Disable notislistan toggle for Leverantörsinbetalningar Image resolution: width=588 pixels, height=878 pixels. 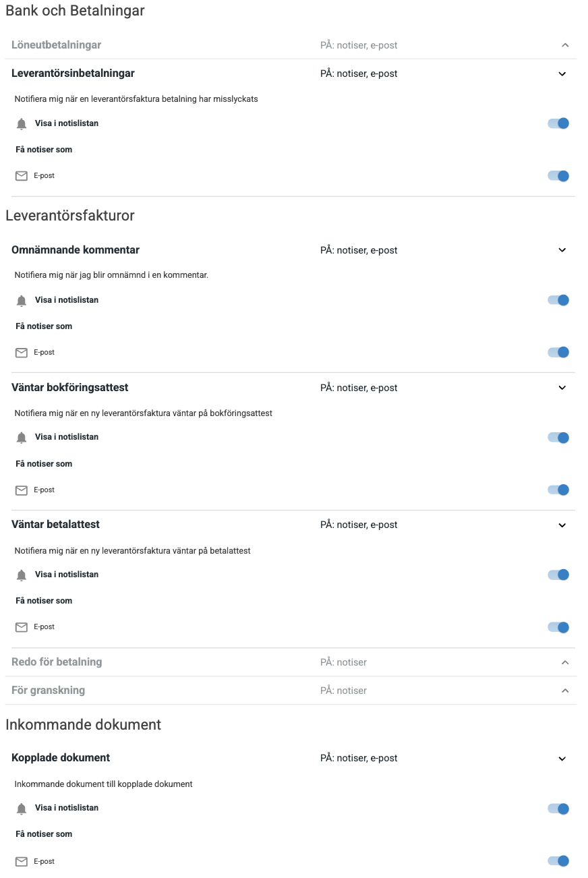pos(558,123)
